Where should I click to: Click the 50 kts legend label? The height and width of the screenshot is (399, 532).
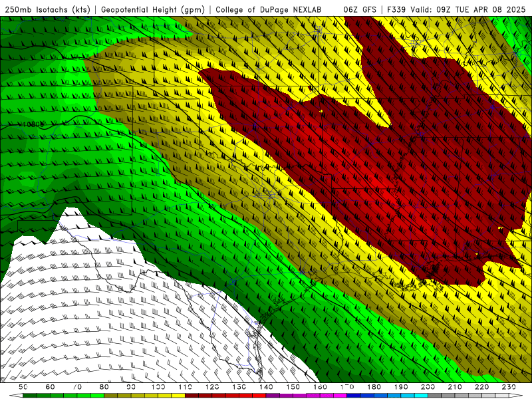click(x=23, y=387)
